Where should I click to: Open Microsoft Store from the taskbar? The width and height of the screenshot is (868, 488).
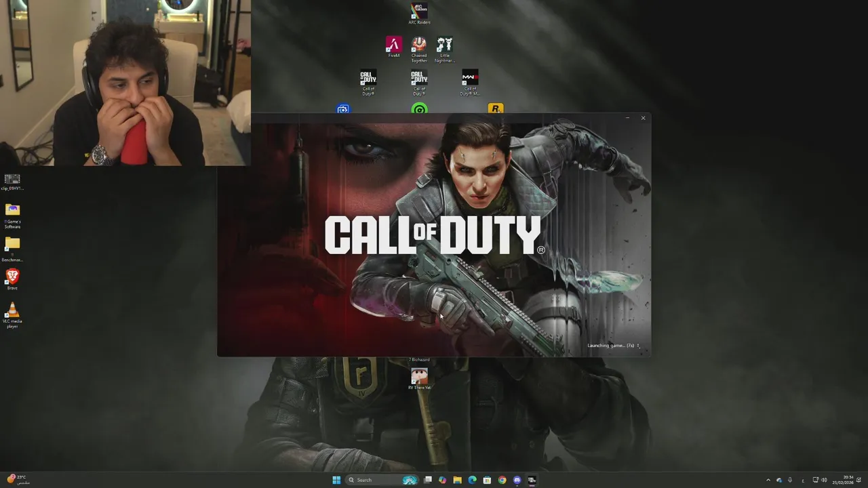(487, 480)
